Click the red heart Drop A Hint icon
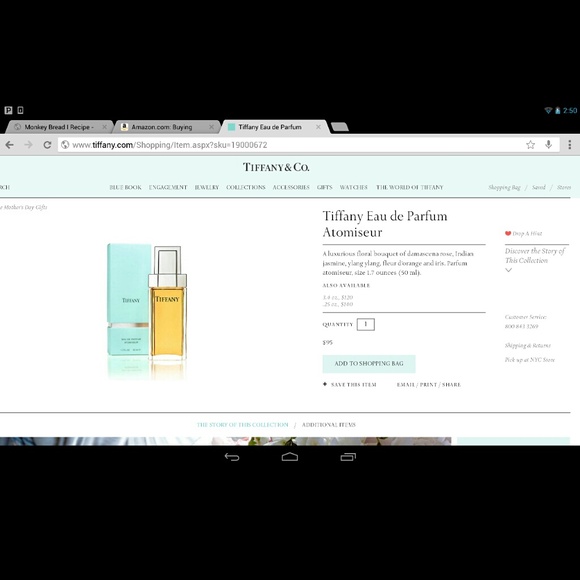The image size is (580, 580). pos(508,233)
